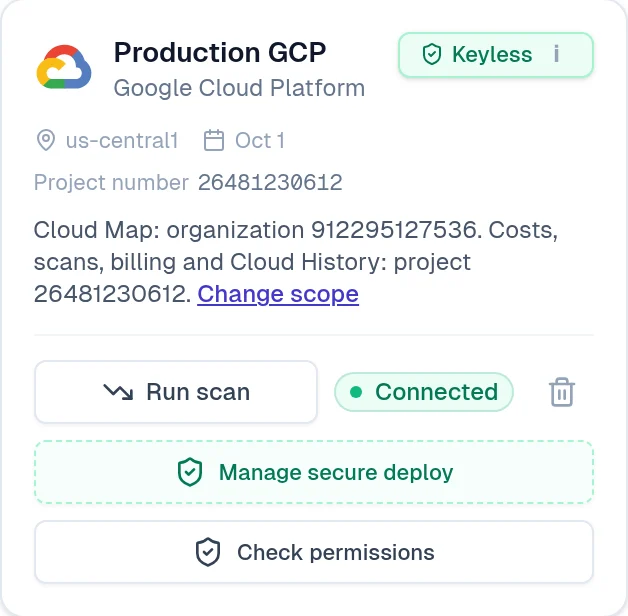Click the Google Cloud logo icon
628x616 pixels.
pyautogui.click(x=64, y=67)
